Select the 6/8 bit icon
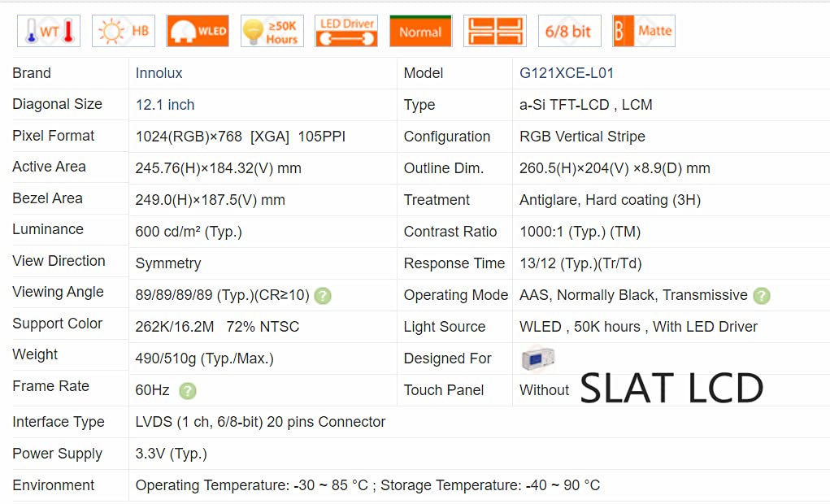Screen dimensions: 830x504 (570, 31)
